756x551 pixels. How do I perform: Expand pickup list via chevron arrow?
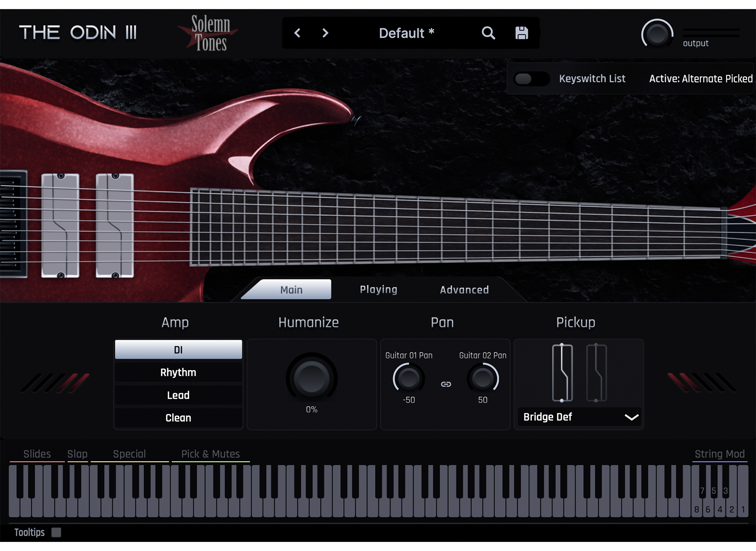pyautogui.click(x=632, y=417)
